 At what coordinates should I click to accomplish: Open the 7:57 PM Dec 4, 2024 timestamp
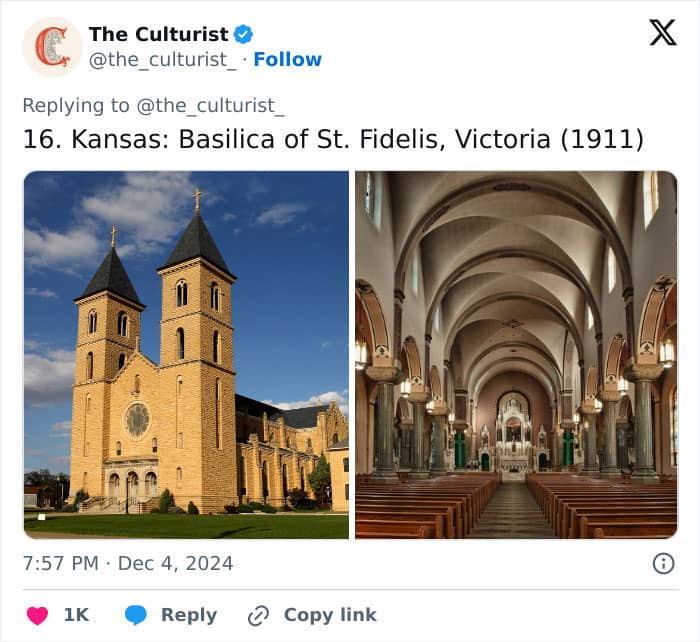(x=128, y=564)
